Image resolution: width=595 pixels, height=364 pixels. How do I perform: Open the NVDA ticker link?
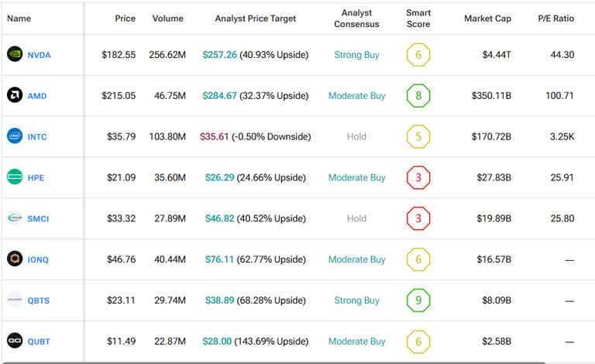(38, 55)
